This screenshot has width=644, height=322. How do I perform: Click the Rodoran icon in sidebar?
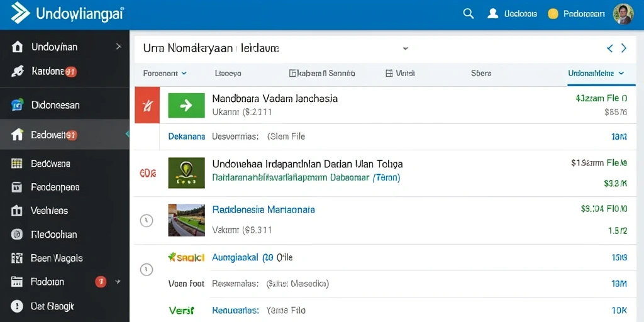[17, 282]
